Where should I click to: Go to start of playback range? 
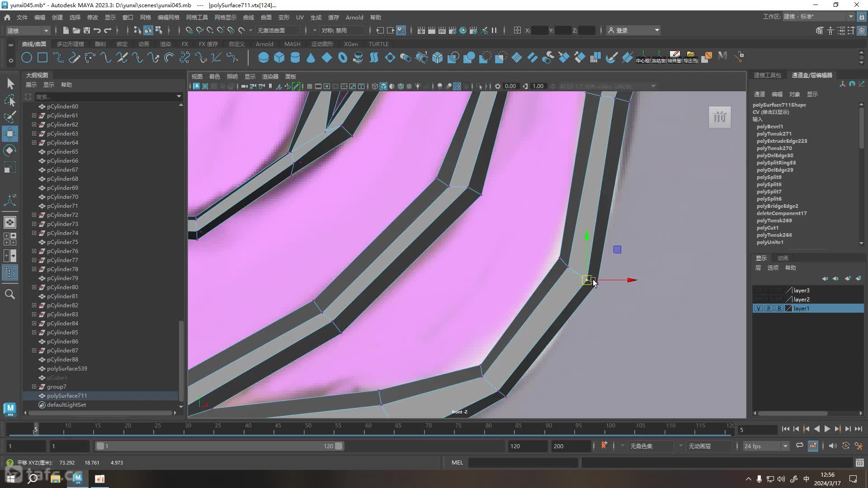tap(785, 429)
